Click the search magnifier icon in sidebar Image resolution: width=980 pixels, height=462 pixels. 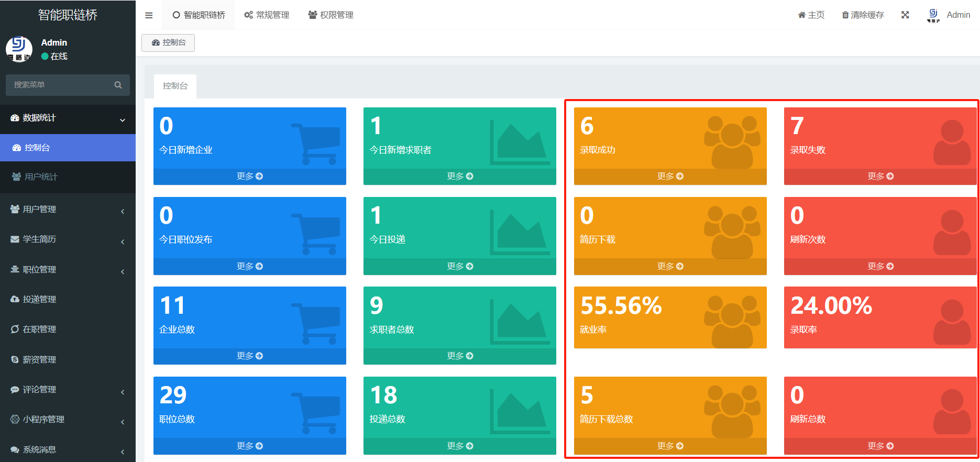tap(118, 85)
